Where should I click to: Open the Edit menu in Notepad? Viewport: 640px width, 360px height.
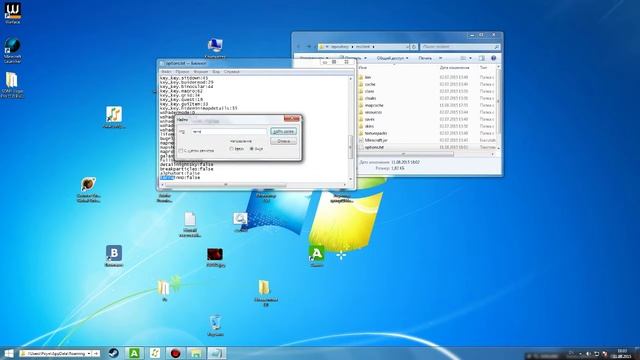(182, 72)
